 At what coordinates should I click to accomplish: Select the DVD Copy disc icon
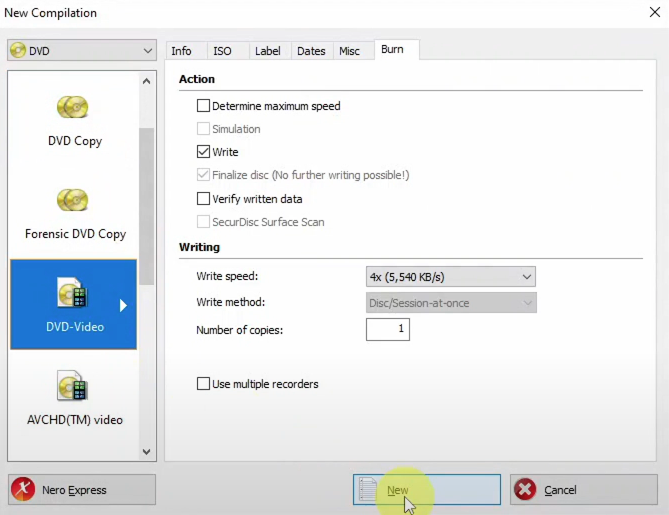(x=73, y=107)
